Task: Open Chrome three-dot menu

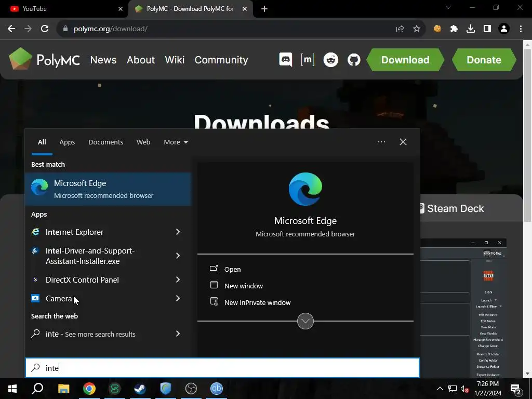Action: pyautogui.click(x=521, y=29)
